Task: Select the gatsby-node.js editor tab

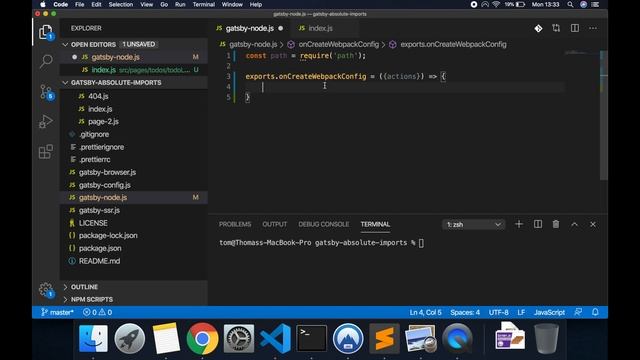Action: pos(249,28)
